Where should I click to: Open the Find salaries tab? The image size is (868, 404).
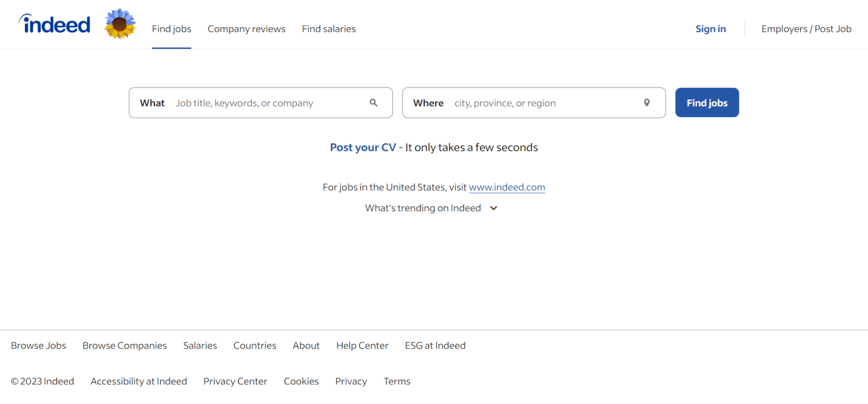coord(329,29)
